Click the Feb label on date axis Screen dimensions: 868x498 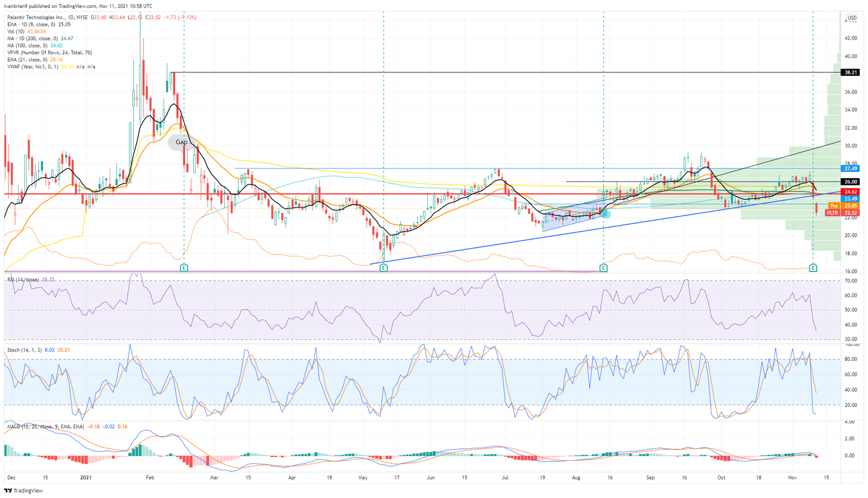coord(150,478)
